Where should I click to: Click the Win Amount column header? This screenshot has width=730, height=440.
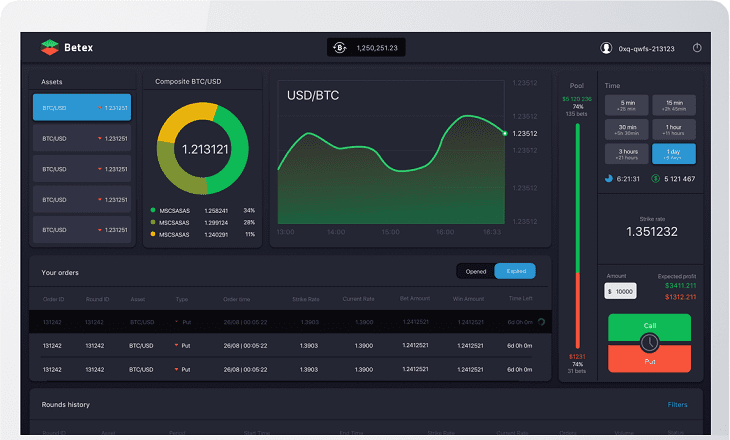click(468, 299)
